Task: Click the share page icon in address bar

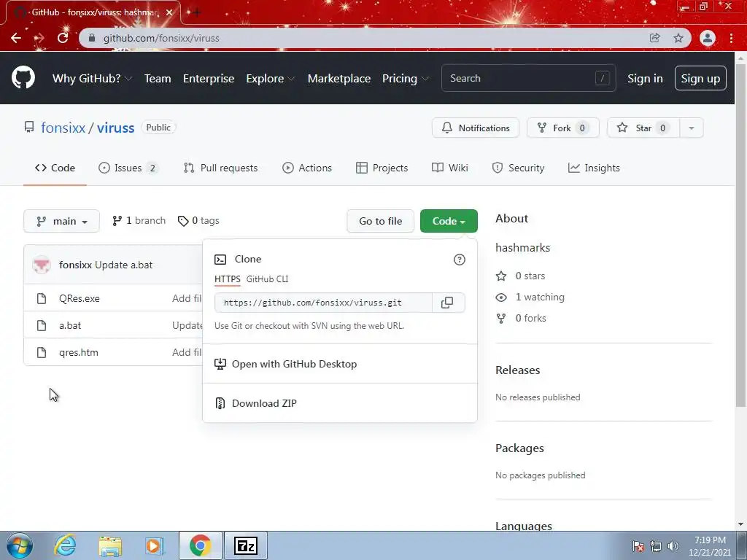Action: 655,38
